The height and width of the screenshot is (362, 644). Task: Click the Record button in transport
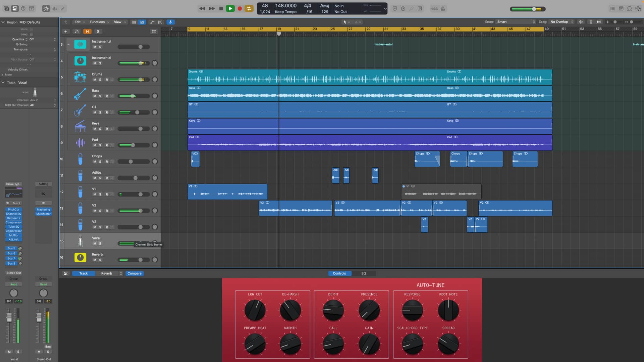[x=239, y=9]
